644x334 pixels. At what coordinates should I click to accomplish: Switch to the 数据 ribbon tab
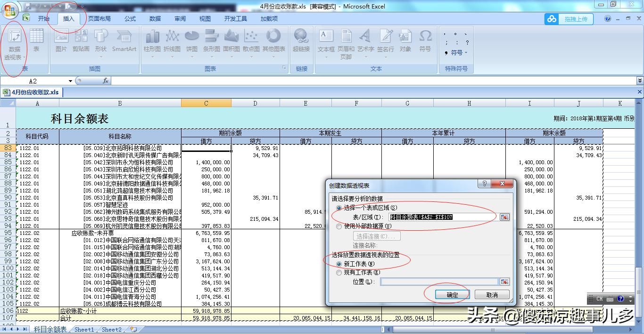coord(154,18)
